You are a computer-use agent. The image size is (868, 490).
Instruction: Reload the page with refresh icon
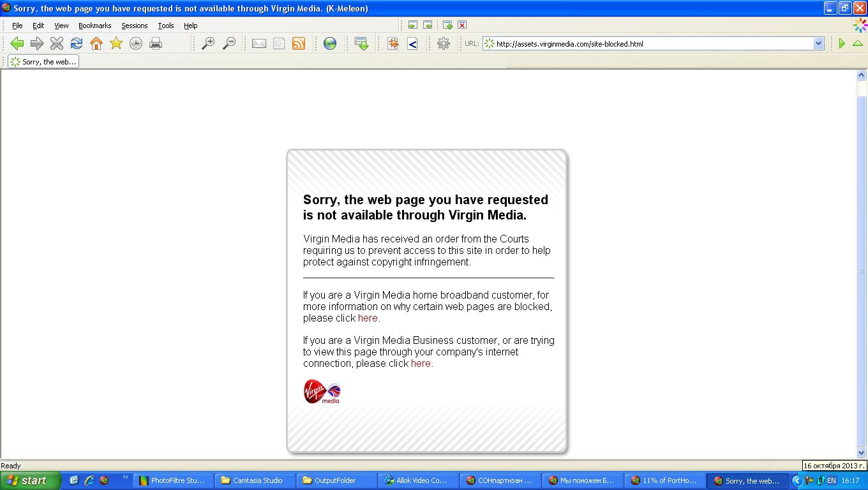77,43
